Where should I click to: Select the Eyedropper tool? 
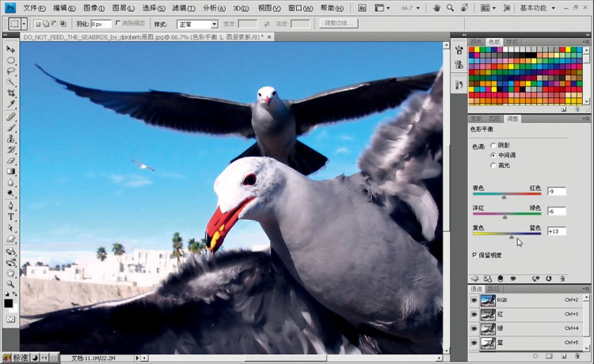point(11,104)
